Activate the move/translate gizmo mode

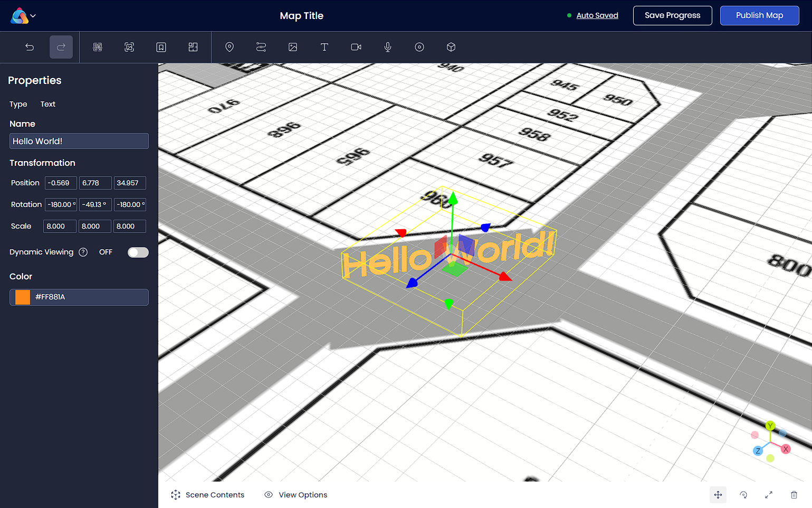click(x=718, y=495)
